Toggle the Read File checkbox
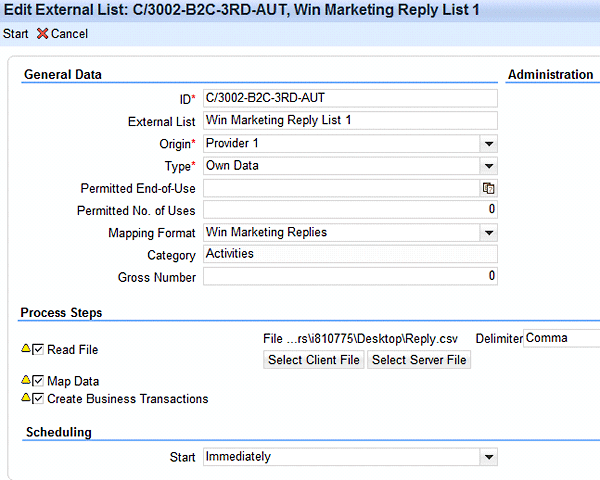The height and width of the screenshot is (480, 600). click(38, 349)
